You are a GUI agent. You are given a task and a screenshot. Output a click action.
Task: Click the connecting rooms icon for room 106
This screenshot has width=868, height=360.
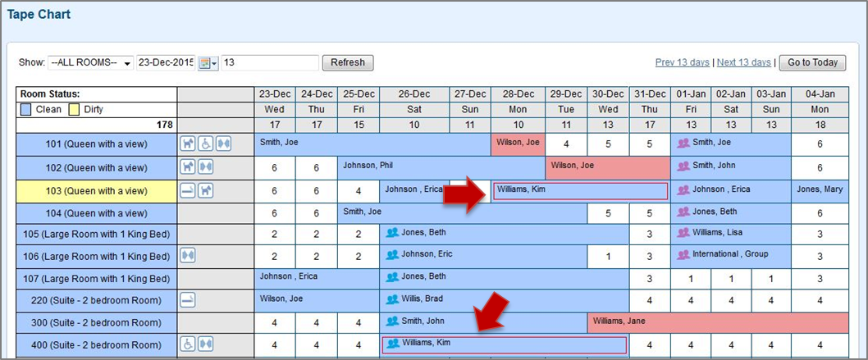click(x=188, y=256)
